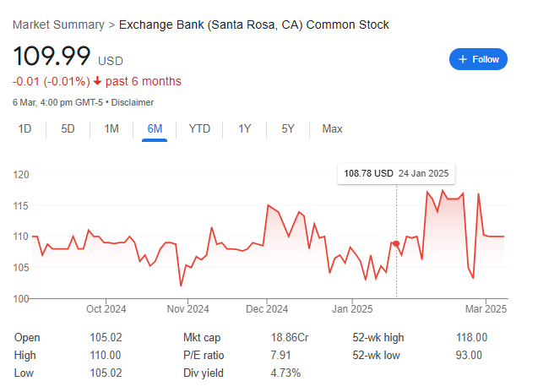The image size is (538, 392).
Task: Open the Disclaimer link
Action: [133, 102]
